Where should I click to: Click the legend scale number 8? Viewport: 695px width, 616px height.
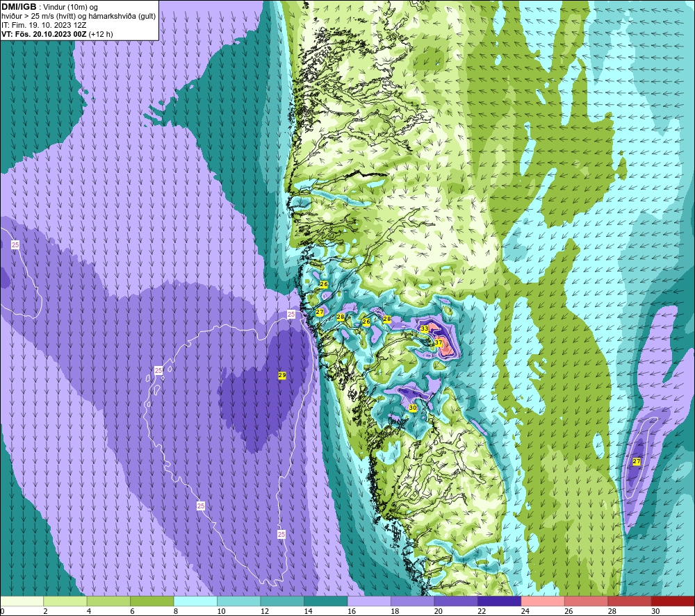[176, 611]
